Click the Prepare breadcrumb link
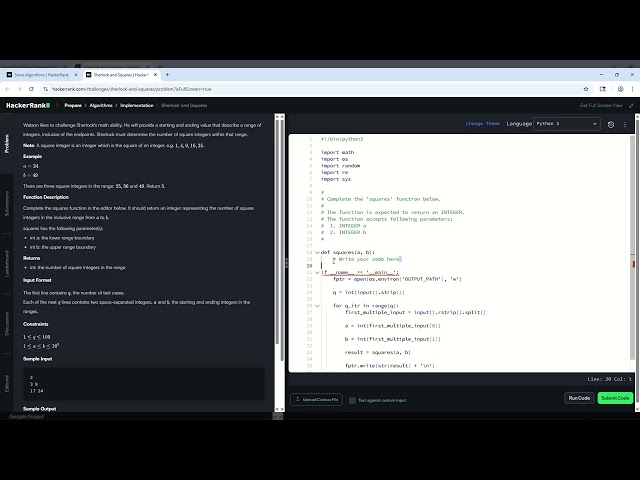The height and width of the screenshot is (480, 640). [73, 105]
